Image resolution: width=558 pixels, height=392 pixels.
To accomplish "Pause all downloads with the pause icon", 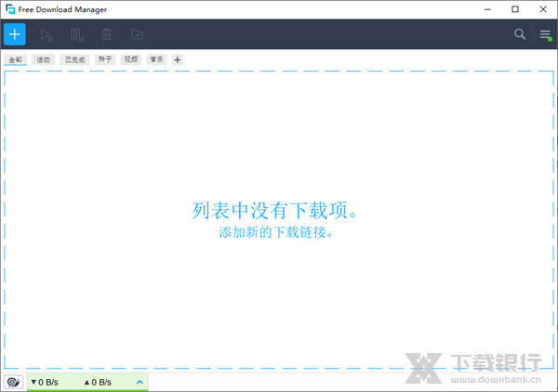I will click(77, 34).
